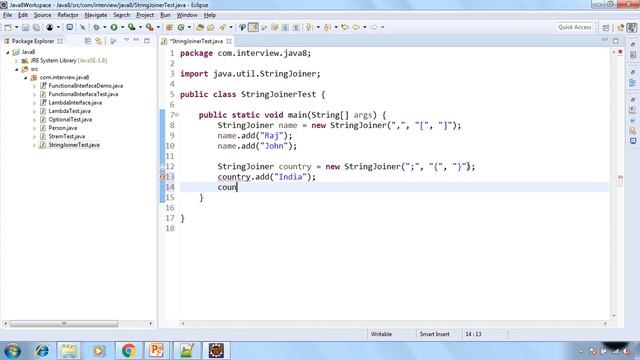Toggle code folding marker on line 7
Screen dimensions: 640x360
pos(177,115)
